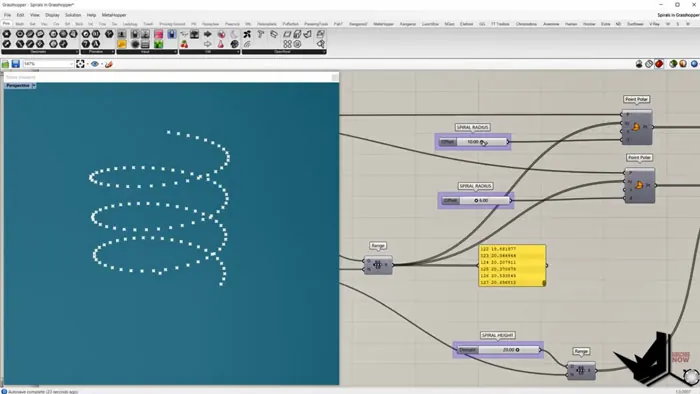700x394 pixels.
Task: Open the 147% zoom level dropdown
Action: (x=71, y=64)
